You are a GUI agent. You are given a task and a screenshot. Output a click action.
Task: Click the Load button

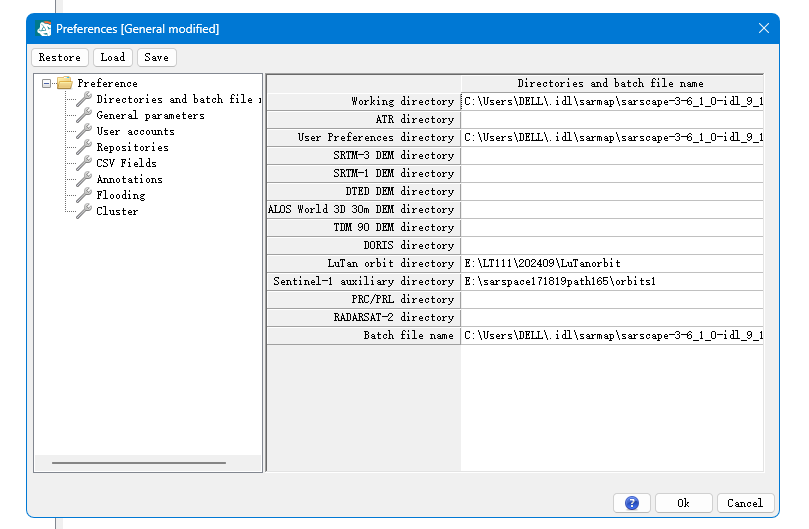pyautogui.click(x=112, y=57)
